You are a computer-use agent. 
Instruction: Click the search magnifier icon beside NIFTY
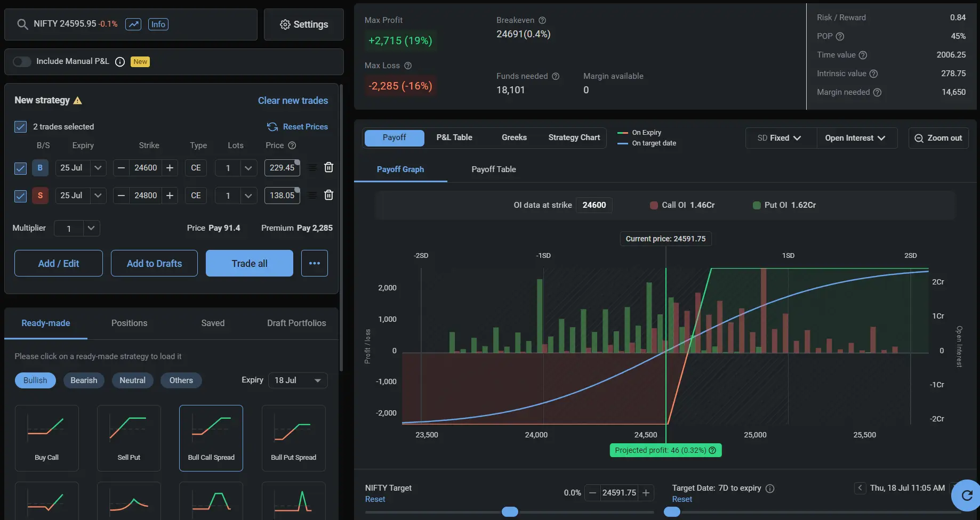coord(22,25)
